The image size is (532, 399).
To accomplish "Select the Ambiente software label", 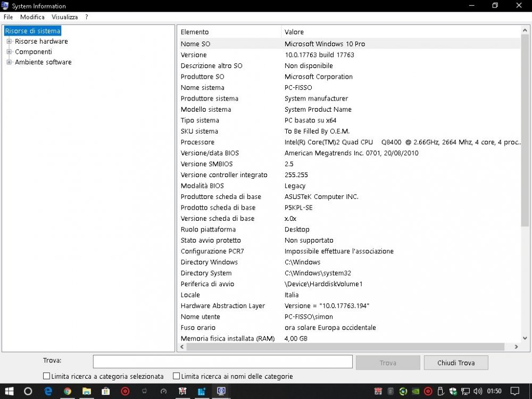I will click(x=43, y=62).
